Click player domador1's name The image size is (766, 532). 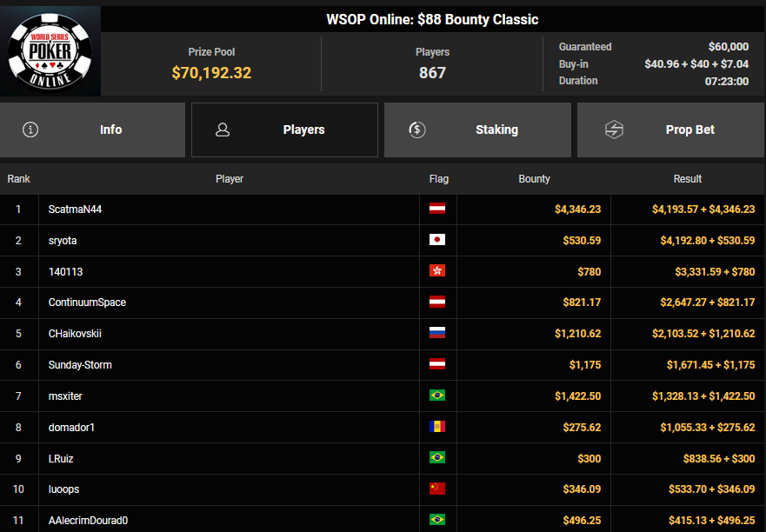click(x=72, y=427)
